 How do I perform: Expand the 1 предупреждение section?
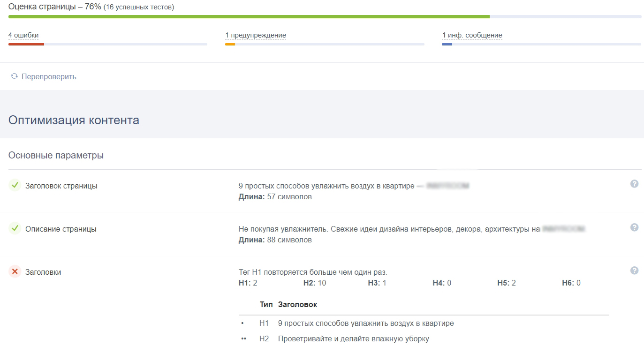[x=256, y=35]
